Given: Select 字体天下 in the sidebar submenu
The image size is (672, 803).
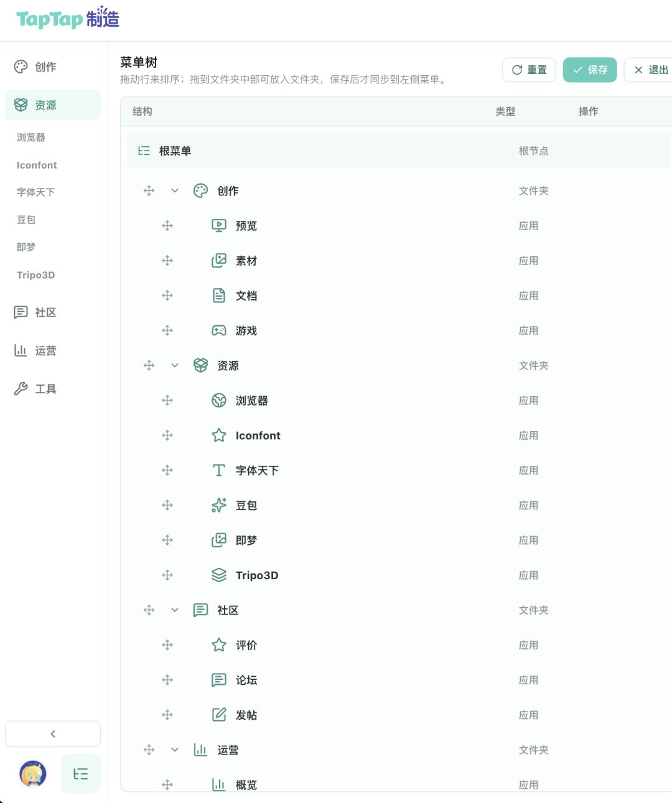Looking at the screenshot, I should pyautogui.click(x=35, y=192).
